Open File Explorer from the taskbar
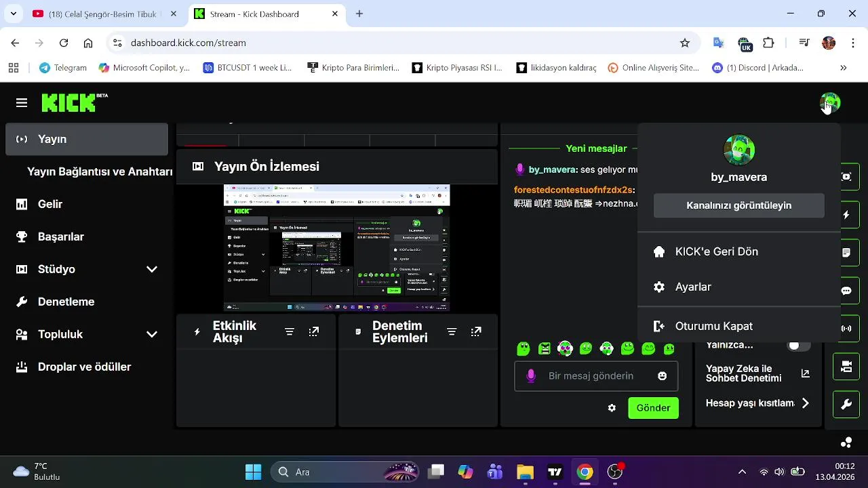 pyautogui.click(x=525, y=472)
